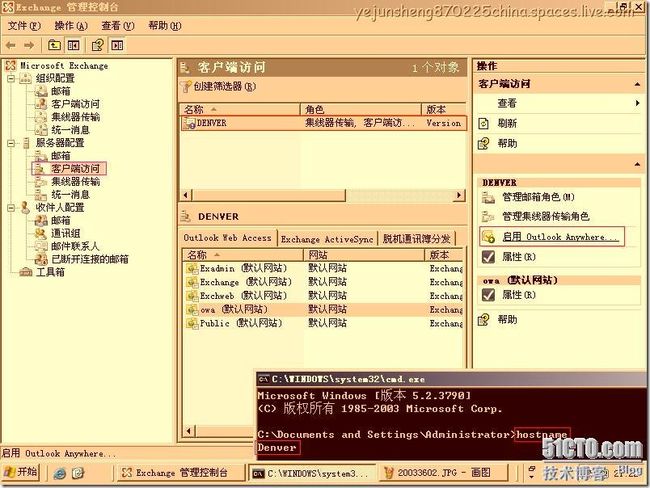Image resolution: width=650 pixels, height=488 pixels.
Task: Sort virtual directories by 网站 column
Action: pyautogui.click(x=365, y=255)
